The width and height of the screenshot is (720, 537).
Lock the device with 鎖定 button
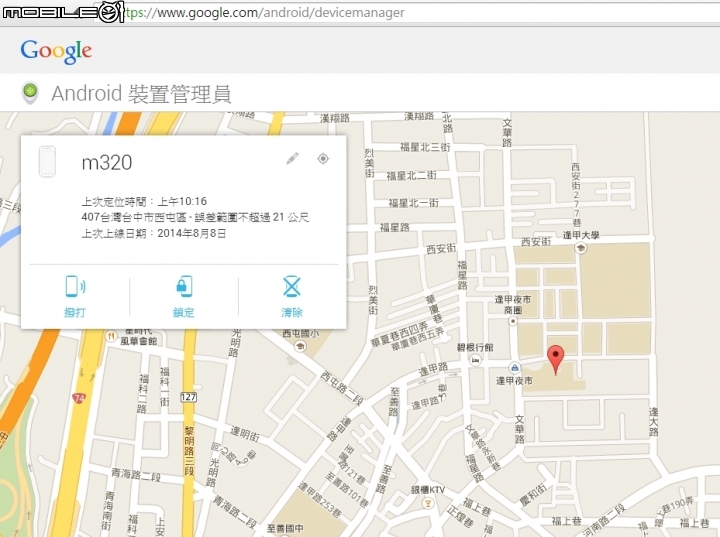coord(184,297)
